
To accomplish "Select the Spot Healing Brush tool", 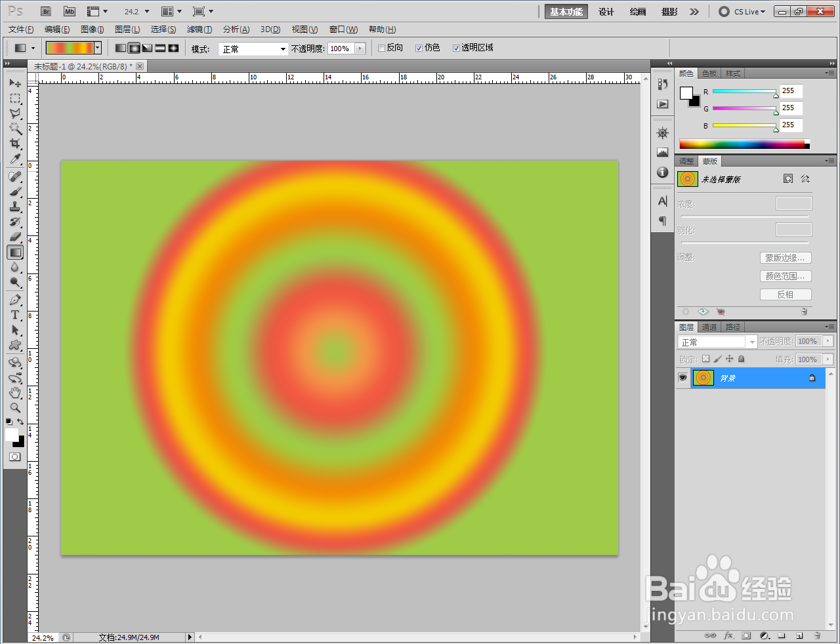I will [15, 176].
